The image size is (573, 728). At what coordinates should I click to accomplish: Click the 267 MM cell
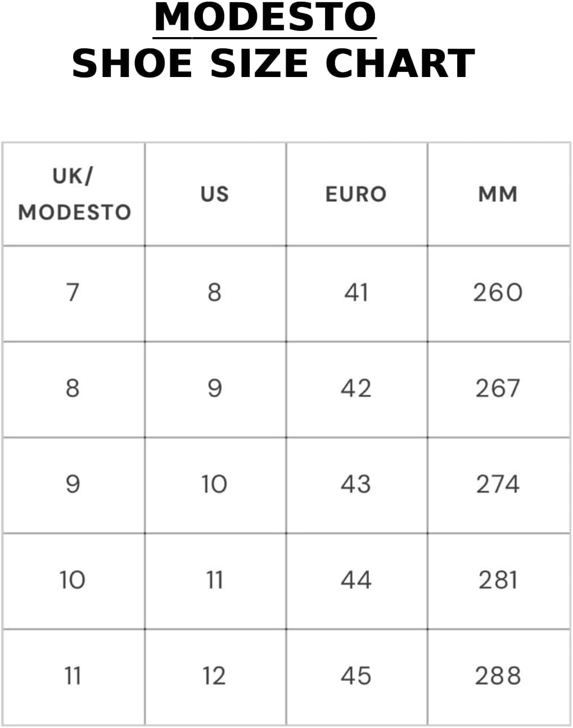[498, 388]
